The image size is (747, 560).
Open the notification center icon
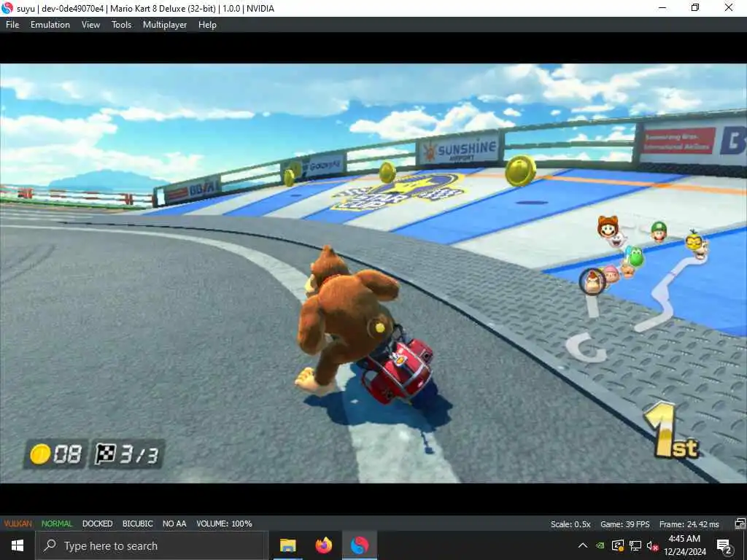(x=724, y=545)
